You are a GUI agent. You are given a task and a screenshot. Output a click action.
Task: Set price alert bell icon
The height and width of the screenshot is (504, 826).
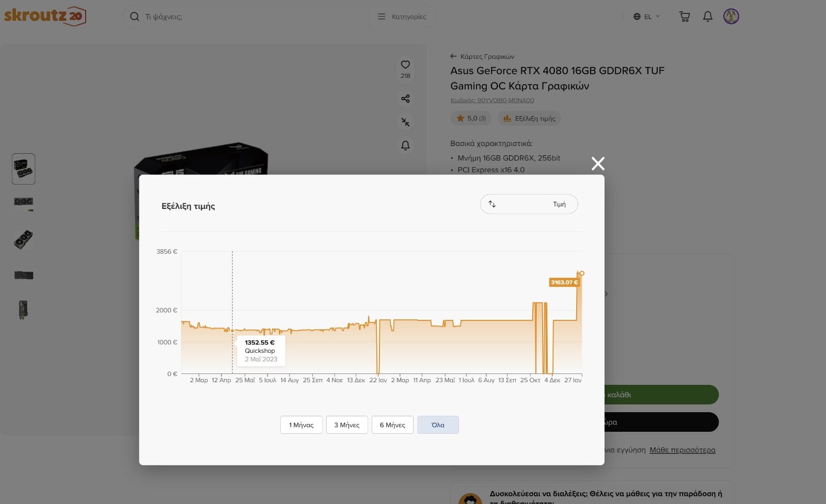click(x=405, y=145)
